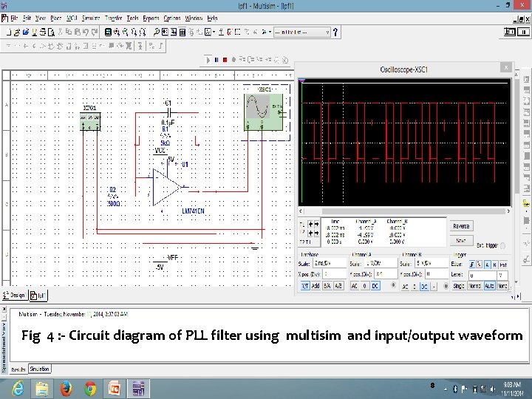Toggle B/A display mode
This screenshot has height=399, width=532.
[327, 286]
